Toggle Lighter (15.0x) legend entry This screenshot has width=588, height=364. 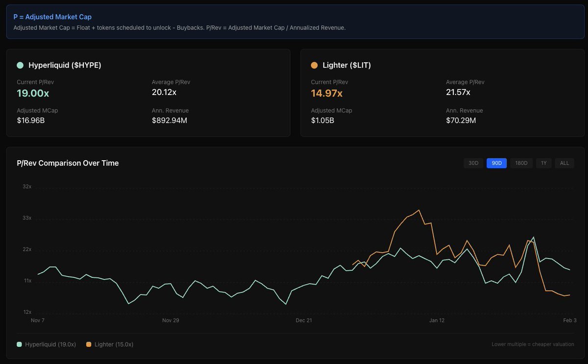tap(110, 344)
